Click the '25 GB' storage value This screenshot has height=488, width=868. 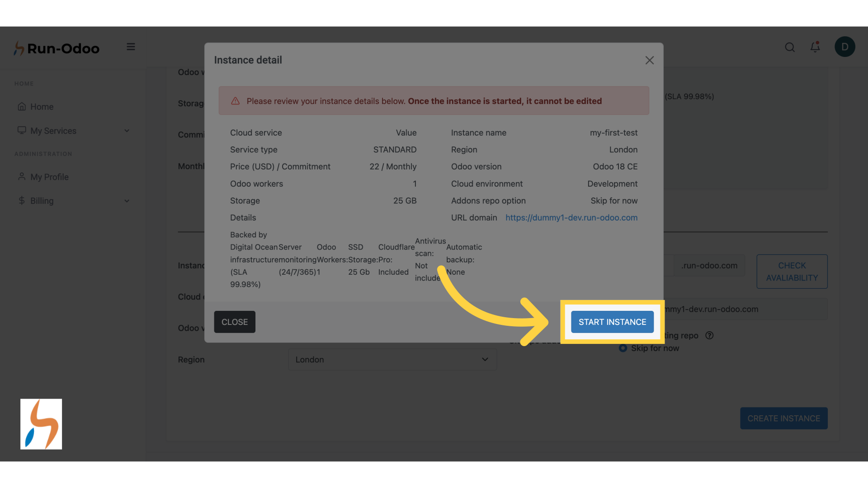point(405,201)
